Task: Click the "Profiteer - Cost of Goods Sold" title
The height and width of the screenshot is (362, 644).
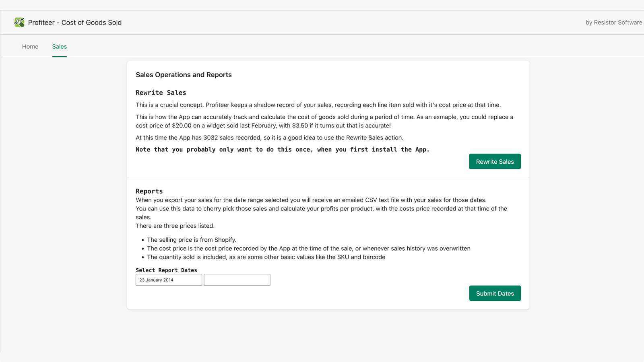Action: [75, 23]
